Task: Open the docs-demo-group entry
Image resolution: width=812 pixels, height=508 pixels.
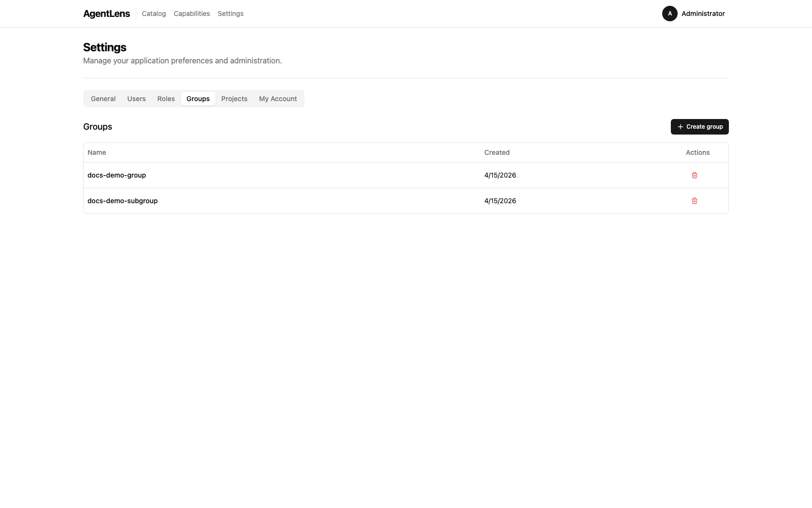Action: (x=116, y=175)
